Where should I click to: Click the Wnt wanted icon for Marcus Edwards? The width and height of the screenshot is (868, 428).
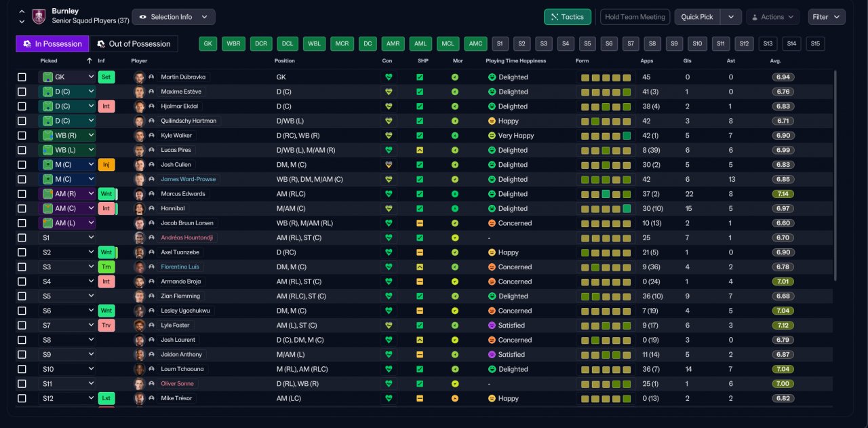[106, 194]
